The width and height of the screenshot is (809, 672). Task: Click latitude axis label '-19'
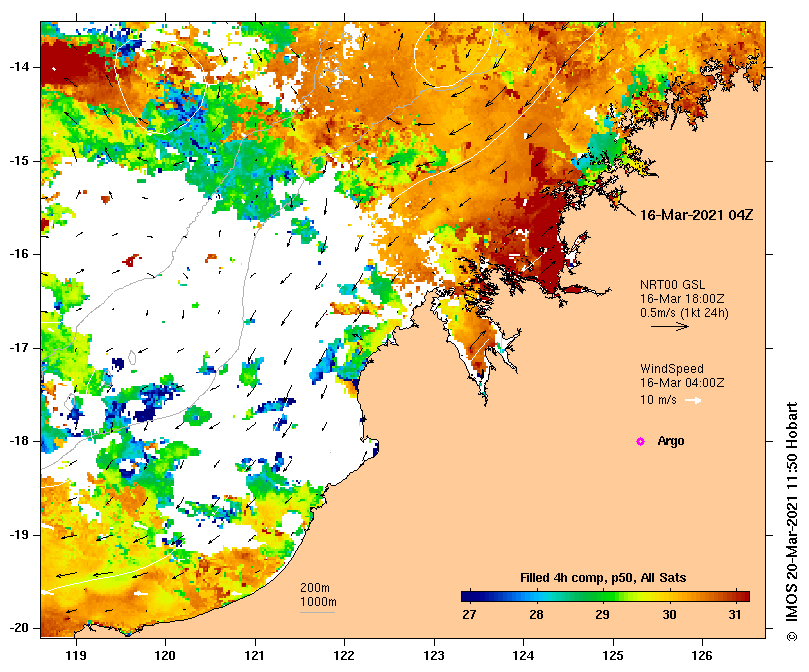19,535
